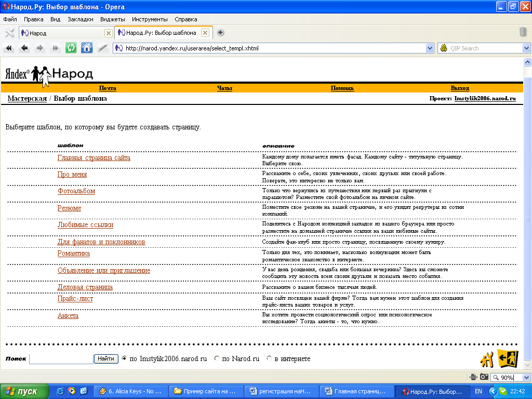Viewport: 532px width, 399px height.
Task: Choose the 'Про меня' template
Action: (x=72, y=175)
